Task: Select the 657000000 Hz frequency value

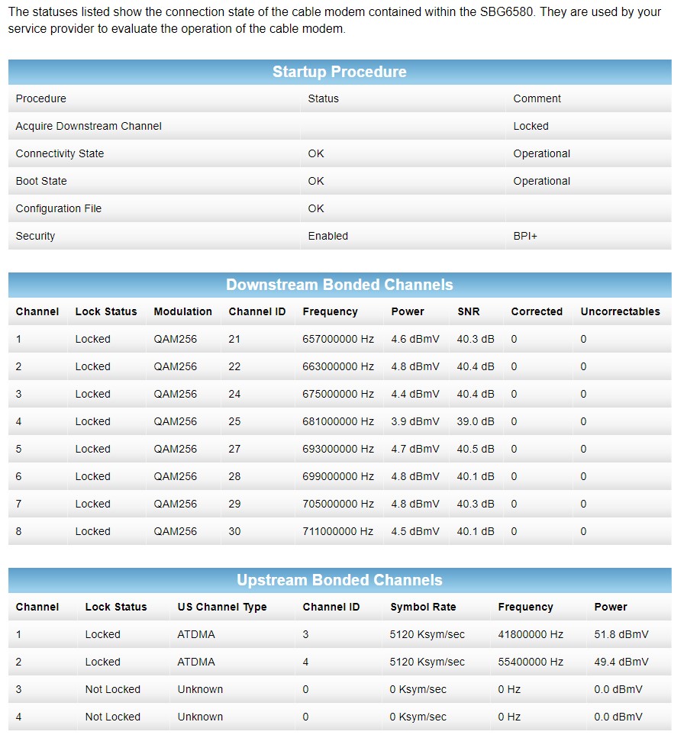Action: coord(337,339)
